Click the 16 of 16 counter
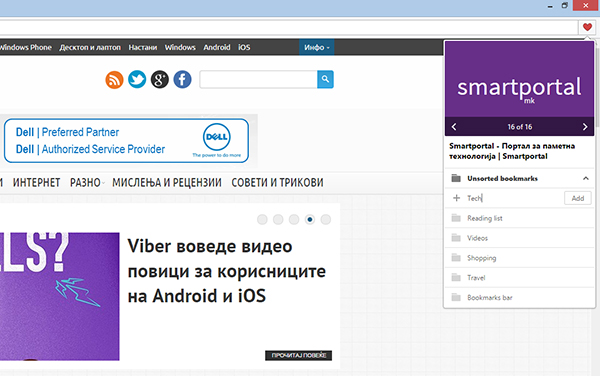 point(520,127)
